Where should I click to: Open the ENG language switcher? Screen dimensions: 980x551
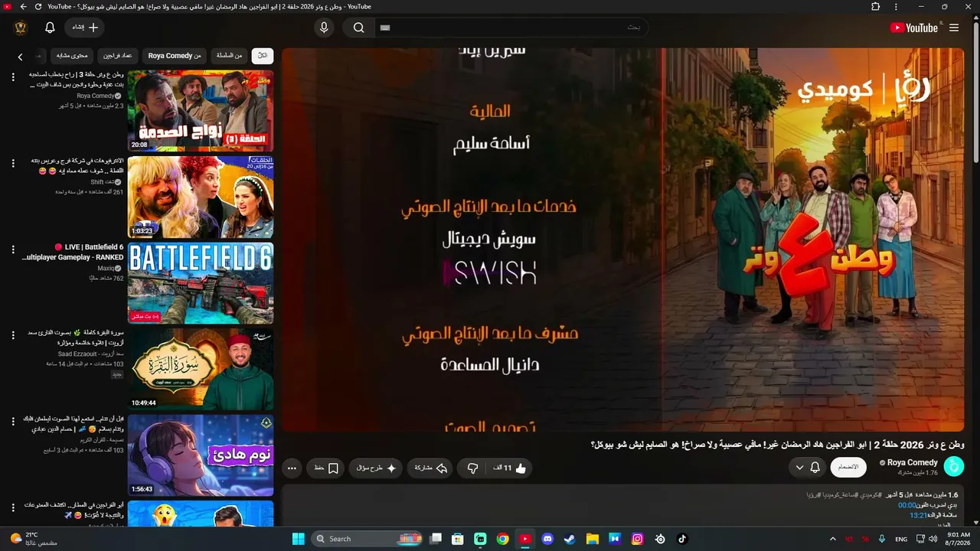point(902,539)
